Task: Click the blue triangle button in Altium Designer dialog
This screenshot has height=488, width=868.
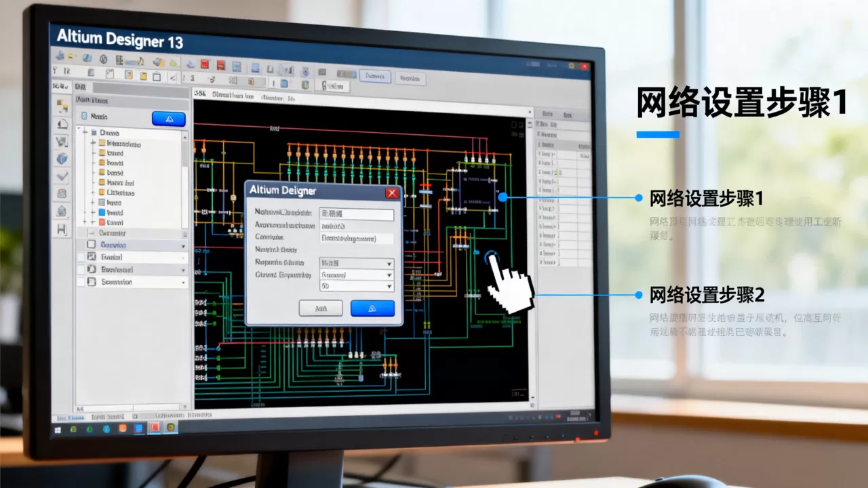Action: point(372,308)
